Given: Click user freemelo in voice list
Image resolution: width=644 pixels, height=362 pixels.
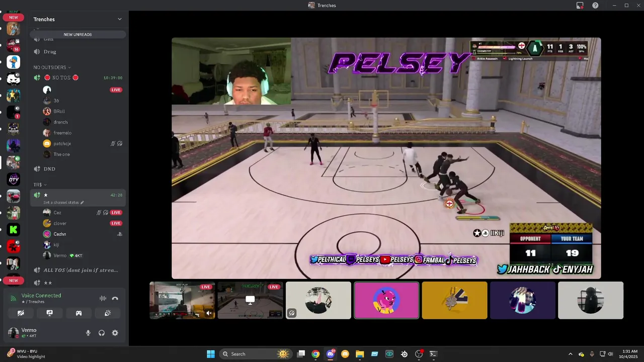Looking at the screenshot, I should [62, 133].
